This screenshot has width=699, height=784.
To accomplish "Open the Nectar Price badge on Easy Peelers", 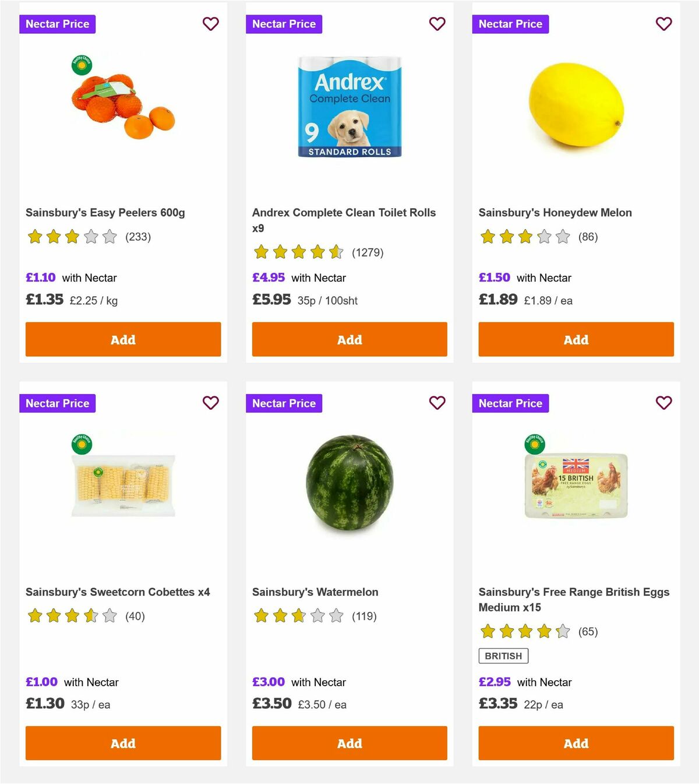I will tap(57, 24).
